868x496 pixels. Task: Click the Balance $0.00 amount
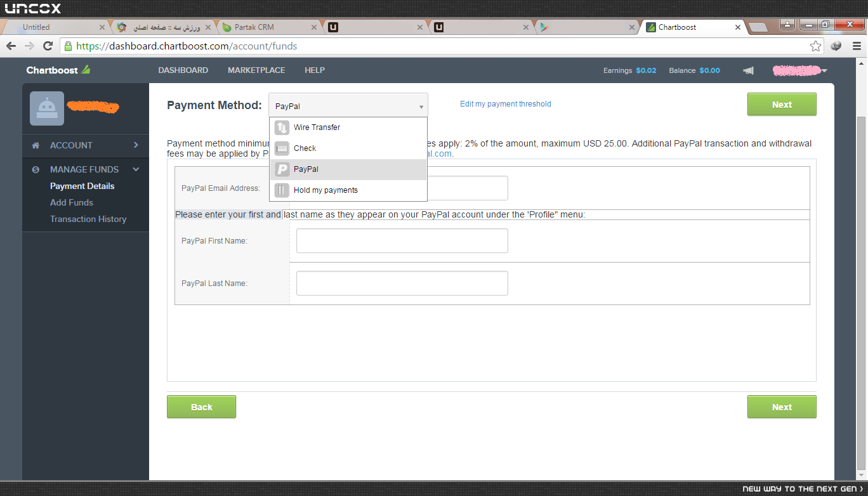[710, 70]
